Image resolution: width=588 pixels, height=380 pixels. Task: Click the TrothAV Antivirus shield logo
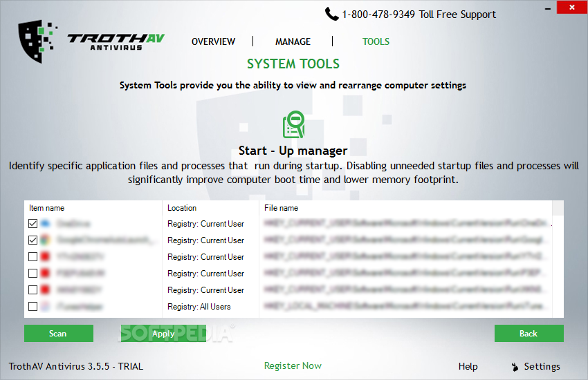point(37,41)
